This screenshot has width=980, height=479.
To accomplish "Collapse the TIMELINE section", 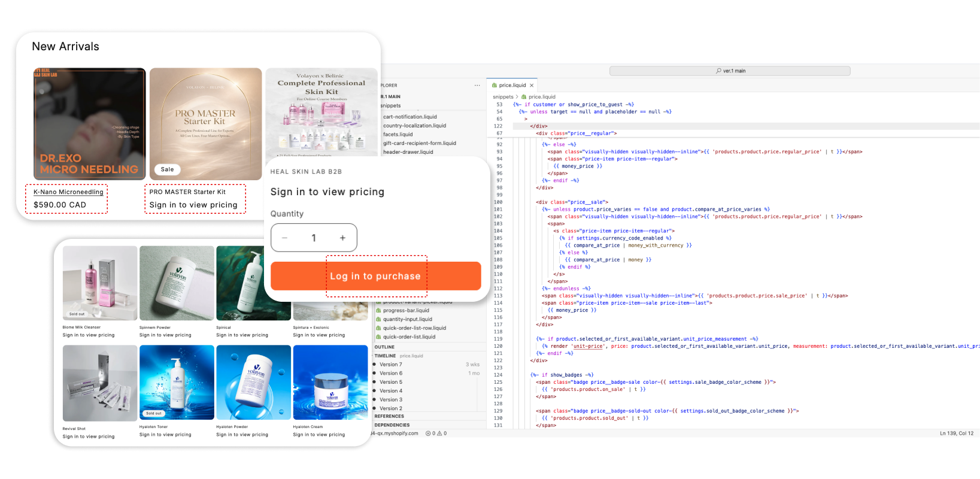I will click(x=385, y=356).
